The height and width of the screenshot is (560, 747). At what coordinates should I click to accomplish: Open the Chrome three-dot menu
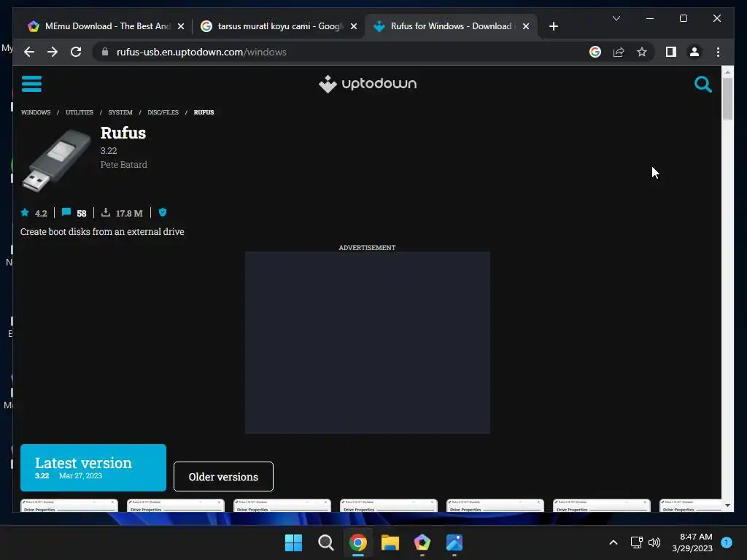click(x=718, y=52)
